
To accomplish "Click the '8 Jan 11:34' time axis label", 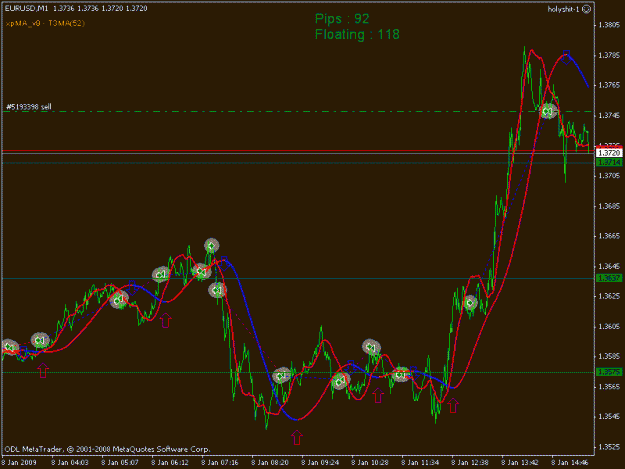I will [x=420, y=463].
